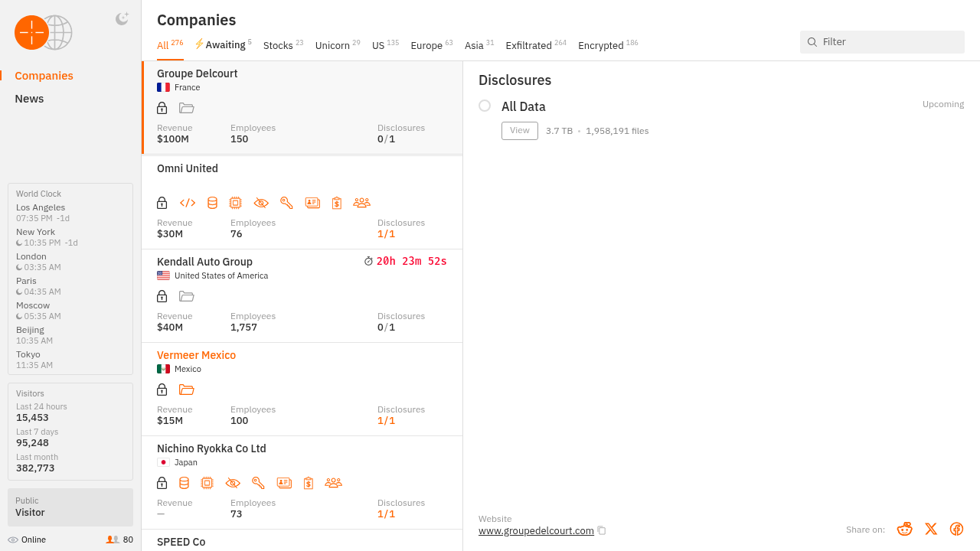Image resolution: width=980 pixels, height=551 pixels.
Task: Click Kendall Auto Group lock icon
Action: pyautogui.click(x=162, y=296)
